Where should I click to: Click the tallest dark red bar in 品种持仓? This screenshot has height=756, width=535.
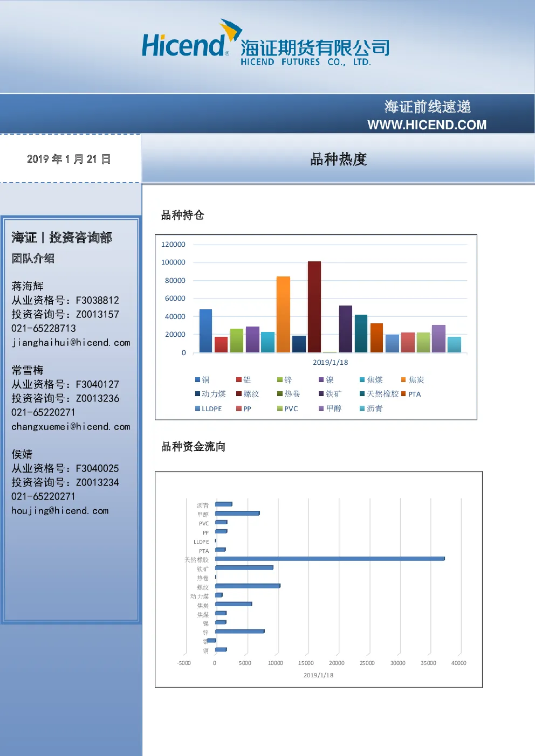tap(314, 307)
